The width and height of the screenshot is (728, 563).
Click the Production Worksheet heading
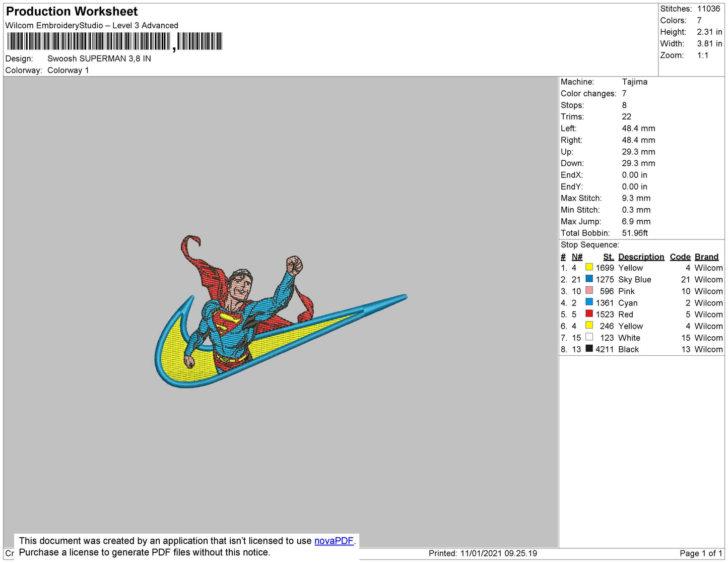click(x=72, y=11)
